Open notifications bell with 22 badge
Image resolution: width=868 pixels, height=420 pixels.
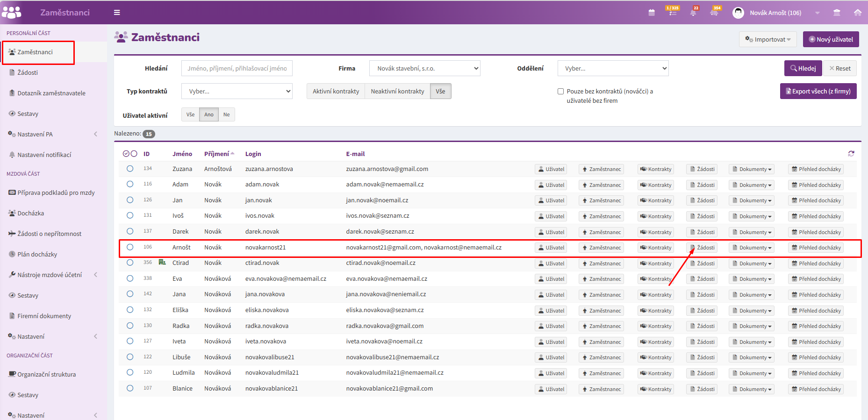(694, 12)
